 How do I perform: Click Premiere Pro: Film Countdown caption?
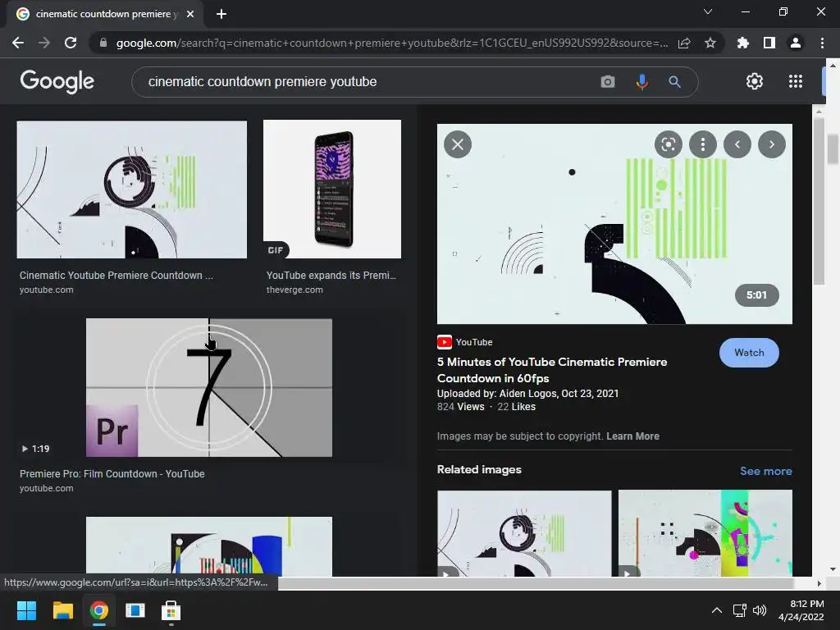(112, 473)
